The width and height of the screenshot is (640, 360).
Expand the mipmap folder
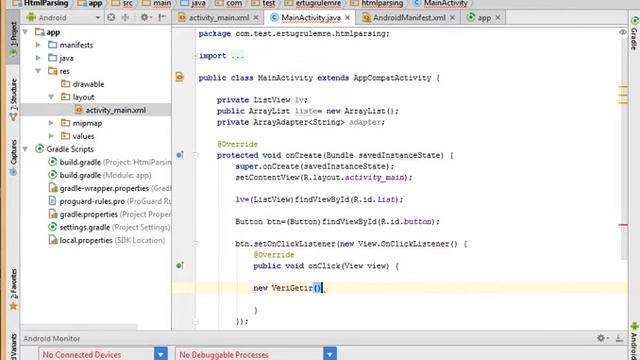(x=51, y=123)
